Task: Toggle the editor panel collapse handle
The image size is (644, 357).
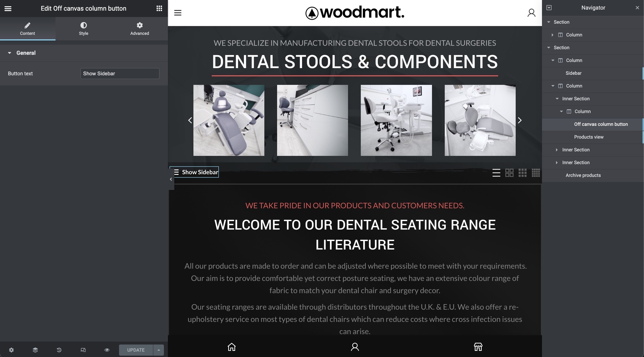Action: click(x=171, y=179)
